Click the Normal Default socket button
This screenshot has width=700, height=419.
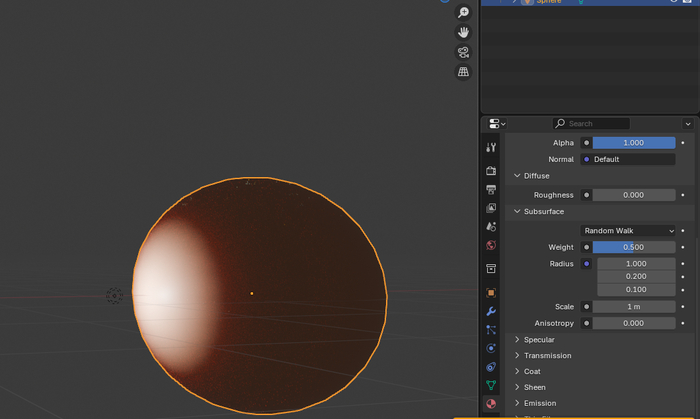click(x=628, y=159)
